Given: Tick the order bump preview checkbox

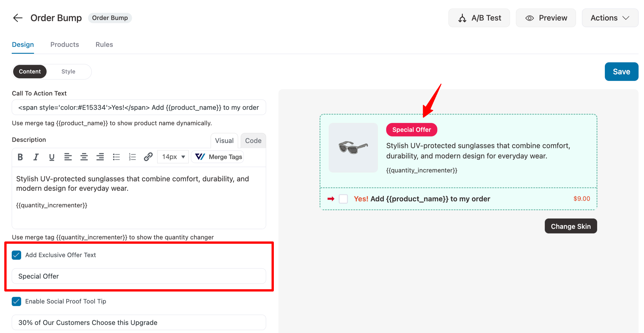Looking at the screenshot, I should point(343,199).
